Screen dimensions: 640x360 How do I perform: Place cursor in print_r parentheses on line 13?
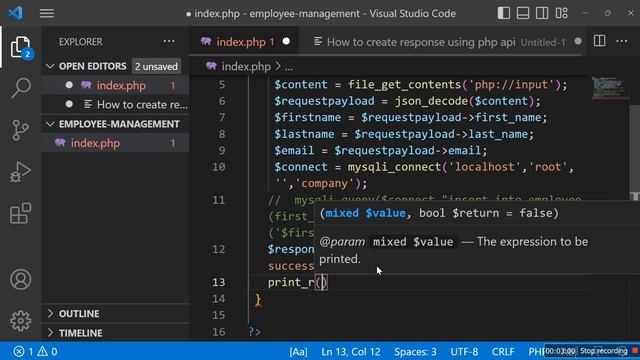[x=321, y=282]
